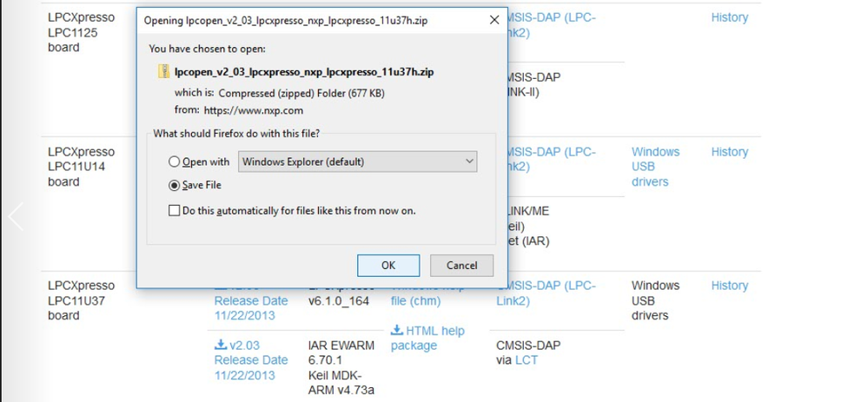Click previous-slide arrow at left edge
Viewport: 868px width, 402px height.
pos(16,216)
